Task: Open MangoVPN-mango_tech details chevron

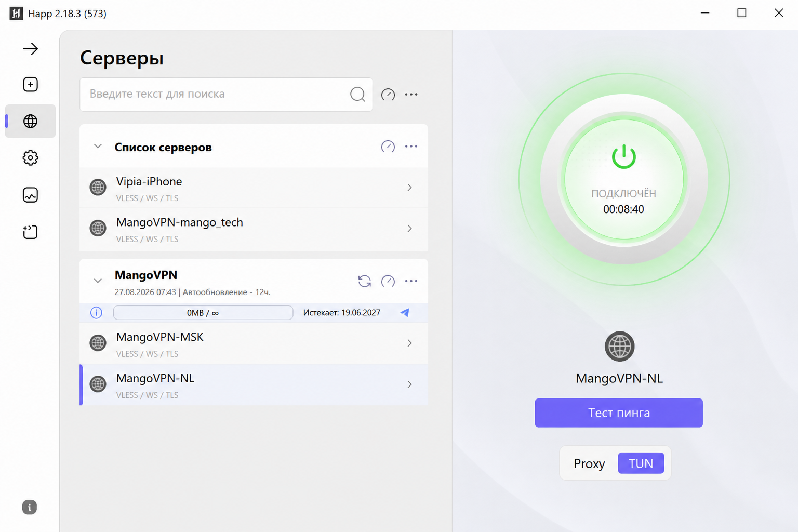Action: 409,229
